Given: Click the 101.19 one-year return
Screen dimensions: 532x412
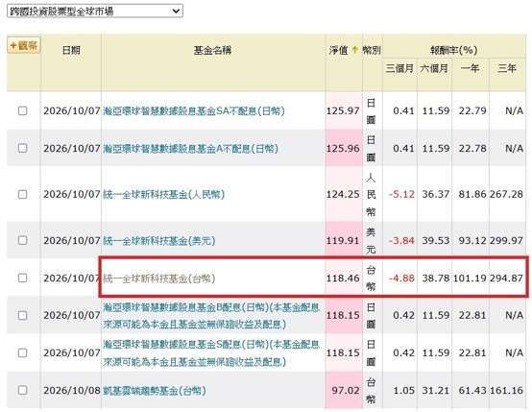Looking at the screenshot, I should pyautogui.click(x=470, y=278).
